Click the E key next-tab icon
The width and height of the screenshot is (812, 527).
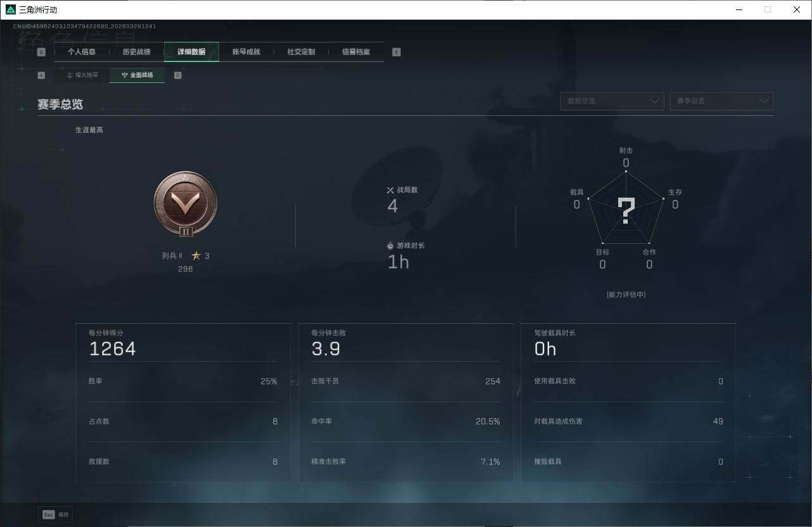pyautogui.click(x=396, y=52)
